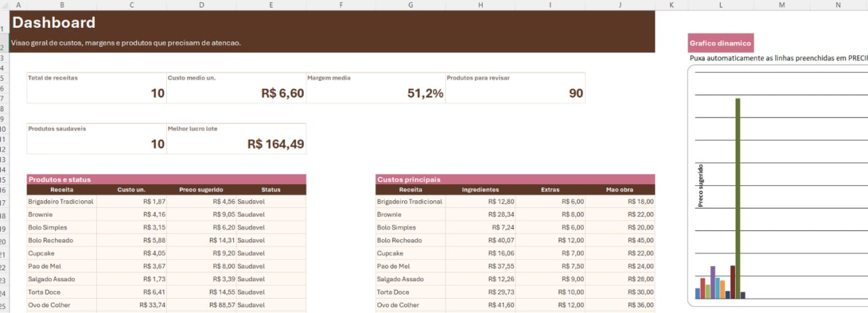This screenshot has width=868, height=313.
Task: Click the Status column heading cell
Action: pos(271,189)
